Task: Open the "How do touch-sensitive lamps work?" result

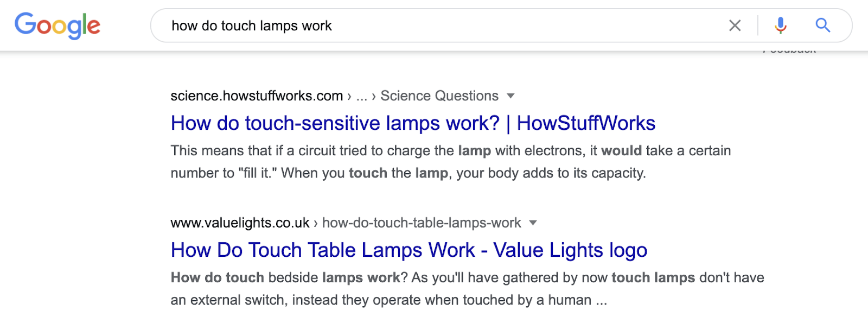Action: pos(334,123)
